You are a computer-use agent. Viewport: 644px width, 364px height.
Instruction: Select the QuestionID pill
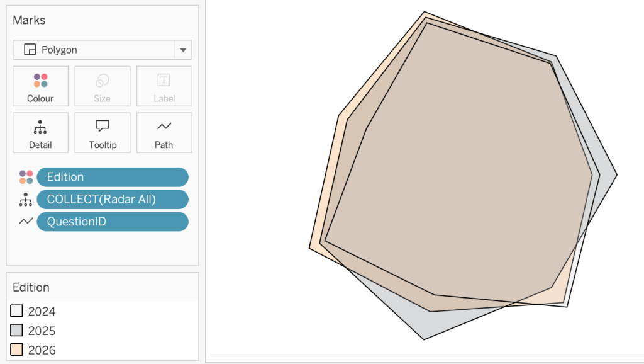[112, 222]
